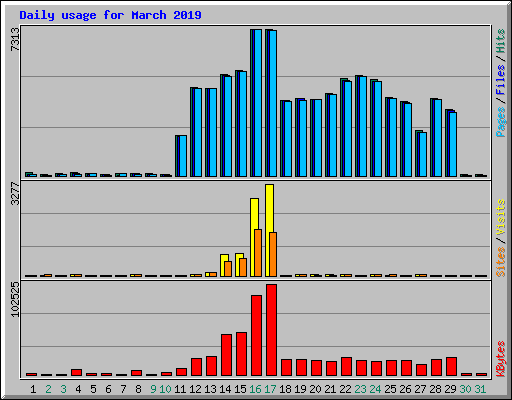Viewport: 512px width, 400px height.
Task: Select the day 4 red KBytes bar
Action: point(76,372)
